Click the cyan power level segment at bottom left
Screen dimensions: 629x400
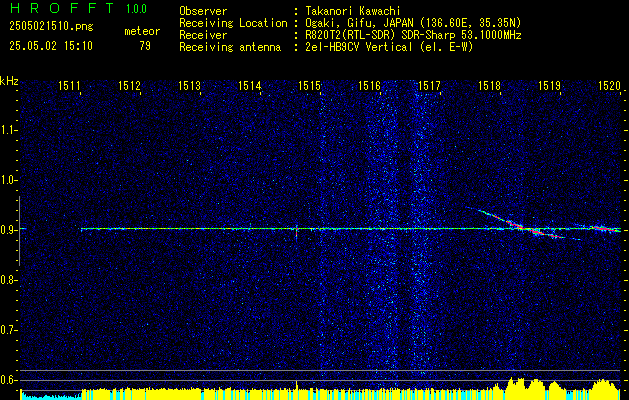click(51, 396)
